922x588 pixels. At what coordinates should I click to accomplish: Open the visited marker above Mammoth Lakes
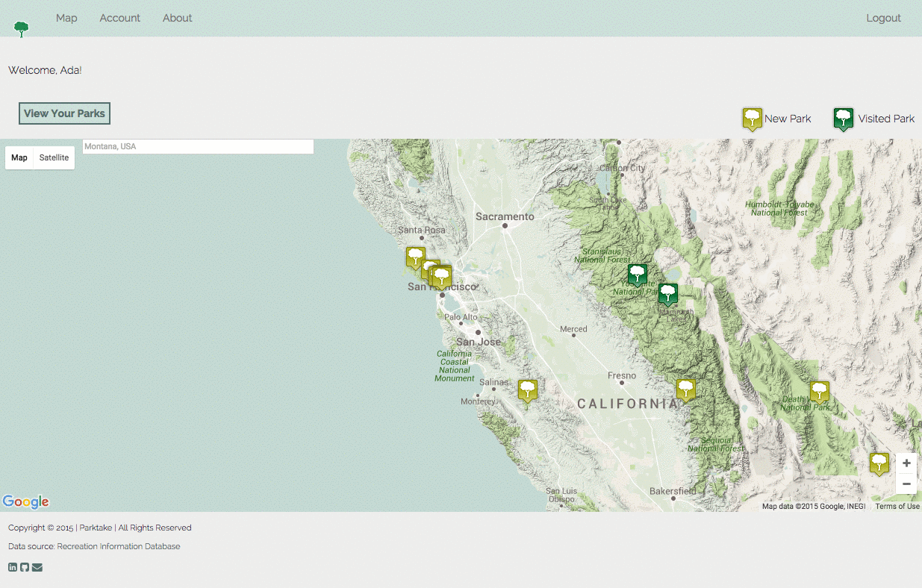tap(668, 295)
